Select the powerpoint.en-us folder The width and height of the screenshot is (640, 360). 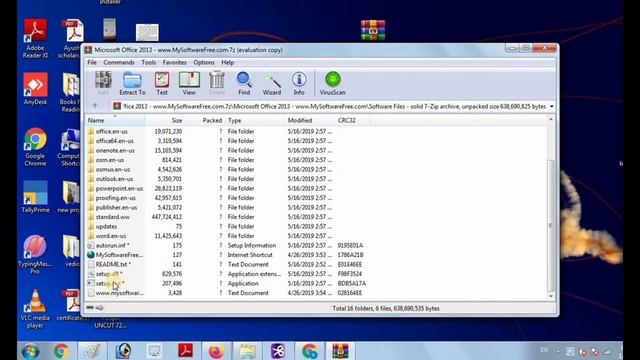coord(119,189)
